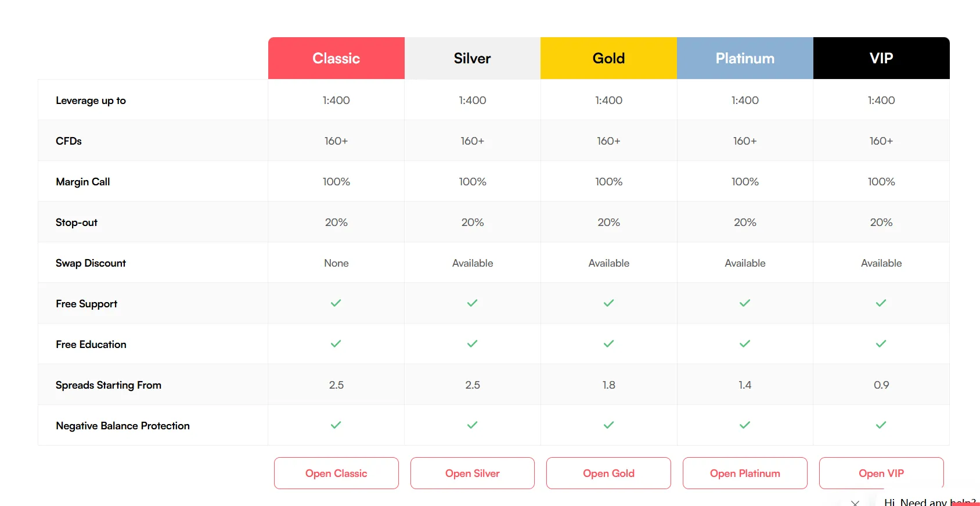Viewport: 980px width, 506px height.
Task: Click the black VIP header
Action: point(881,58)
